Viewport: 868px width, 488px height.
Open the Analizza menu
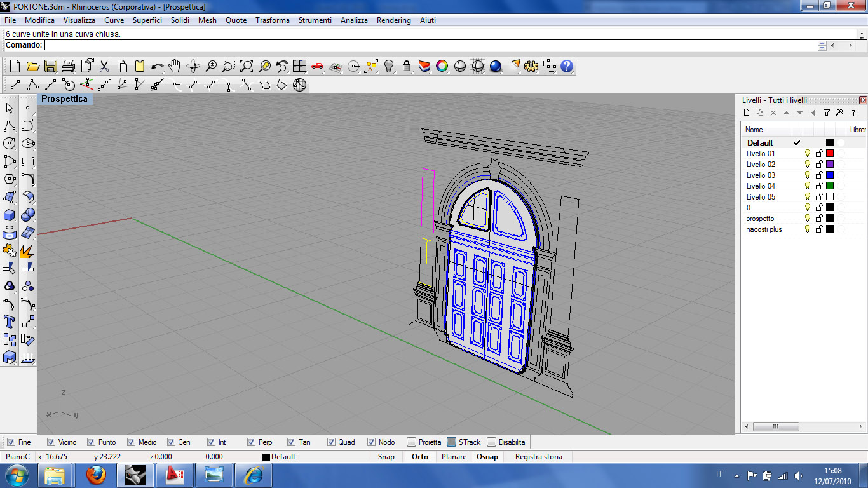(354, 20)
